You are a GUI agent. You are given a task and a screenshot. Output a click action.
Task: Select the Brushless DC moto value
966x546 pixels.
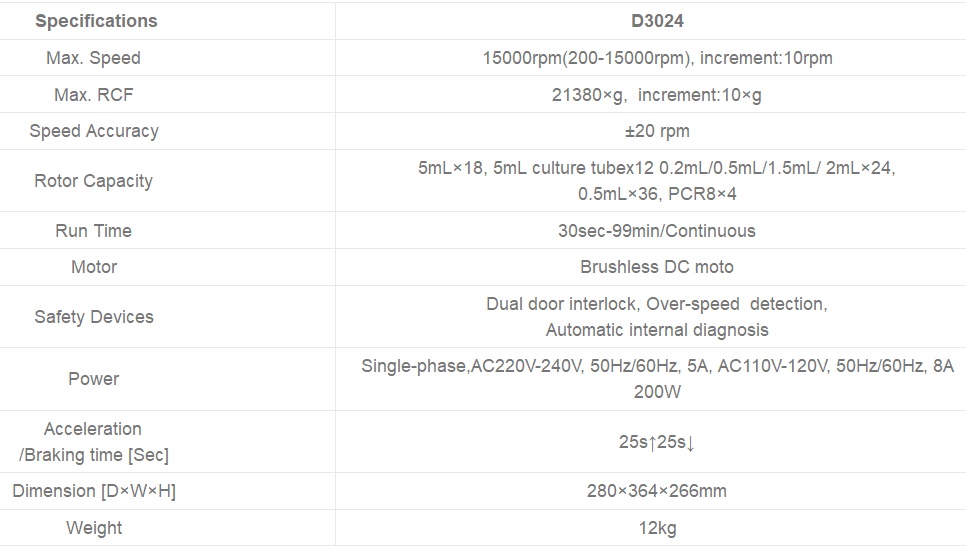point(657,267)
